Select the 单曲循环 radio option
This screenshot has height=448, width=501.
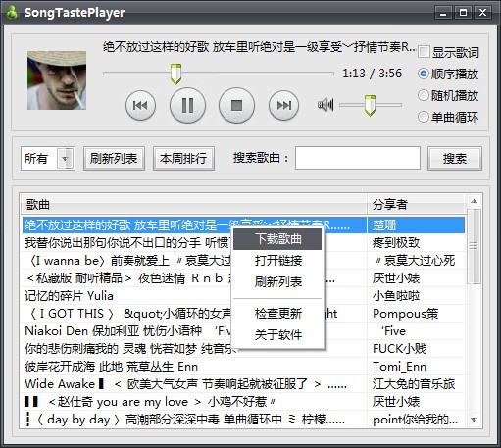click(x=424, y=117)
